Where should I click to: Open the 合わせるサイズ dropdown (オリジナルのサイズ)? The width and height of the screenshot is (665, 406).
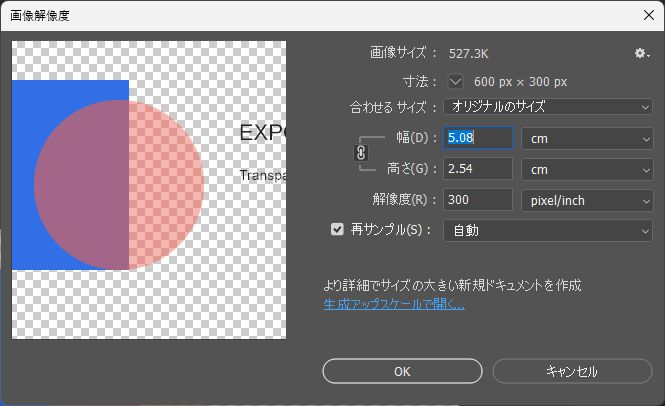click(x=548, y=106)
